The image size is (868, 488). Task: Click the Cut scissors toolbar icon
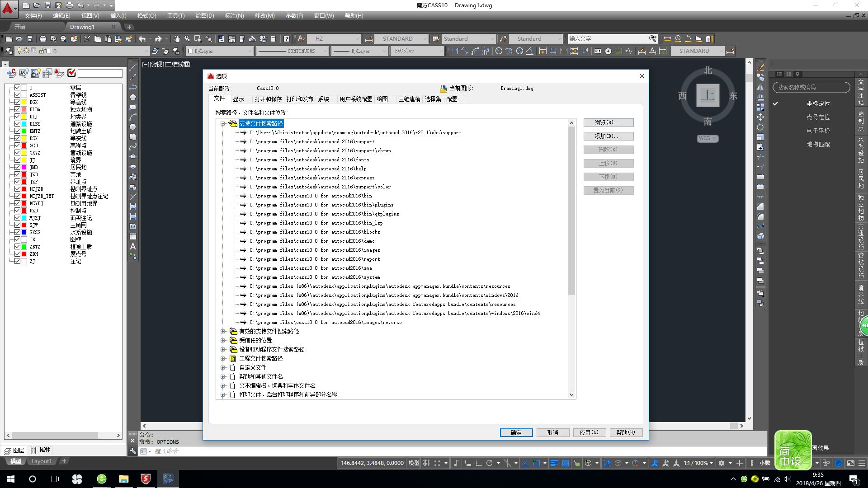87,39
